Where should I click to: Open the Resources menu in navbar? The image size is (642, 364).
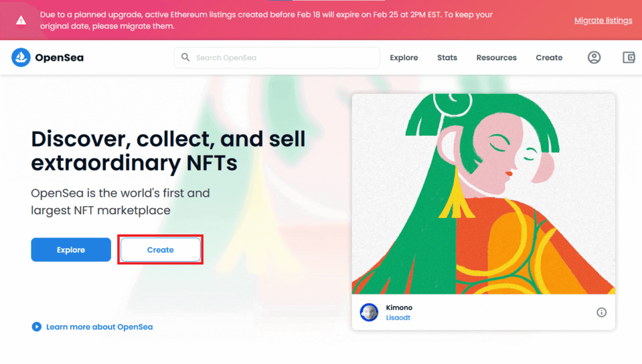pyautogui.click(x=496, y=58)
